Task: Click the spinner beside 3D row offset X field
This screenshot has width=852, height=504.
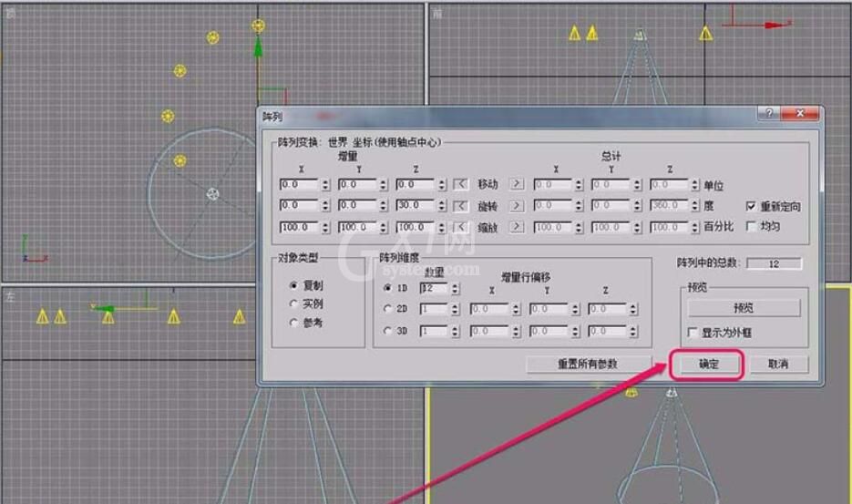Action: click(516, 331)
